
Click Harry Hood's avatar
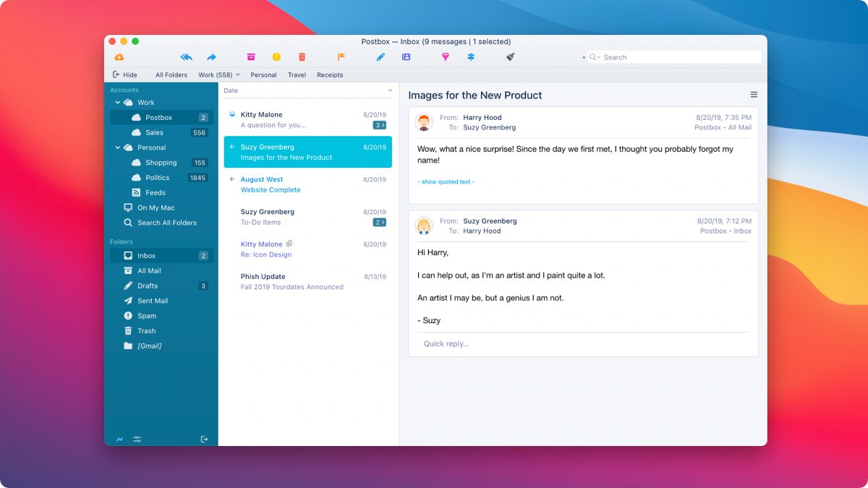click(x=424, y=122)
